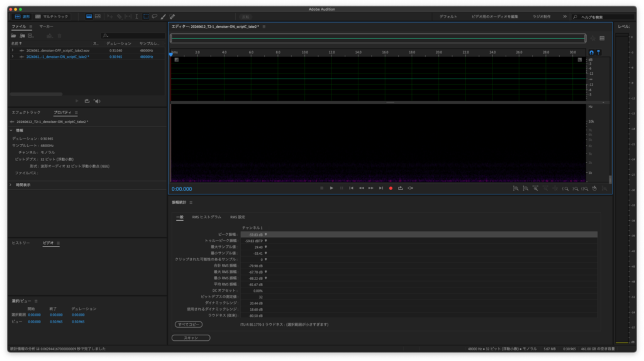Image resolution: width=644 pixels, height=361 pixels.
Task: Select the ラジオ制作 workspace
Action: pos(541,17)
